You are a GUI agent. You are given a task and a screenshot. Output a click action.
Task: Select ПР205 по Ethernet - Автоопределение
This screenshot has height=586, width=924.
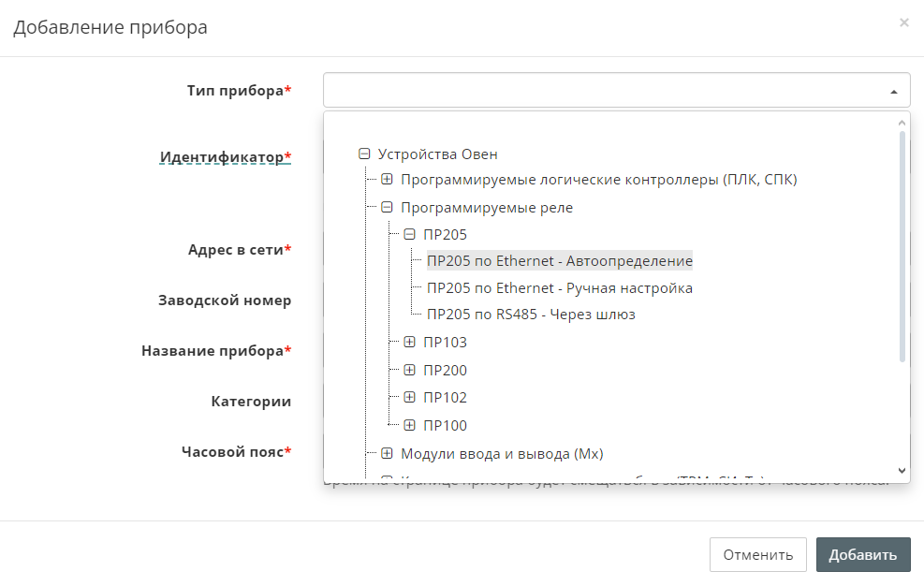click(559, 261)
